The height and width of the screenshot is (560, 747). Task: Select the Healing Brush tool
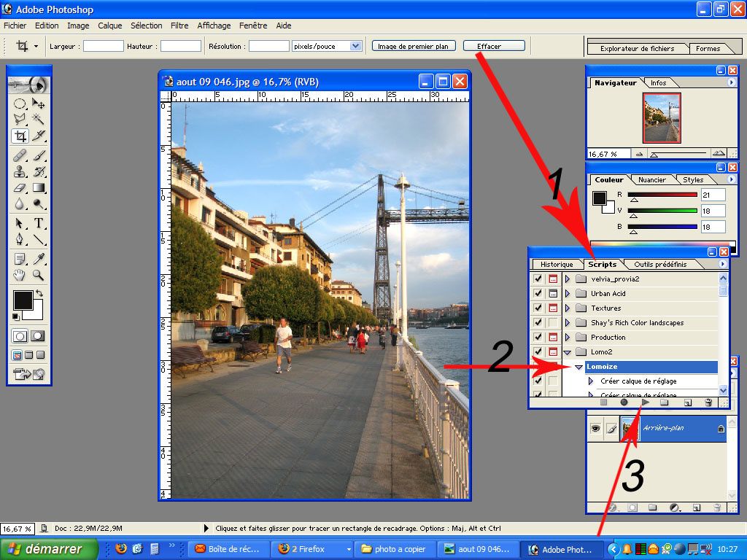[x=20, y=155]
